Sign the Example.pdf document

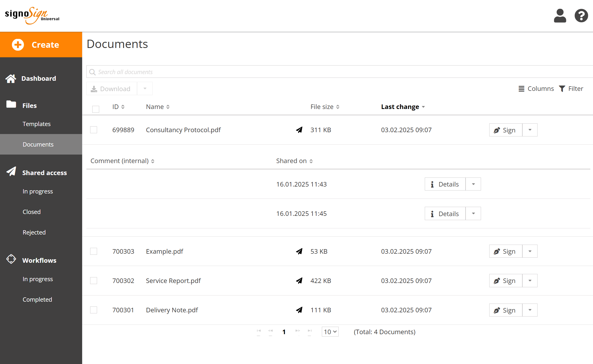coord(506,251)
